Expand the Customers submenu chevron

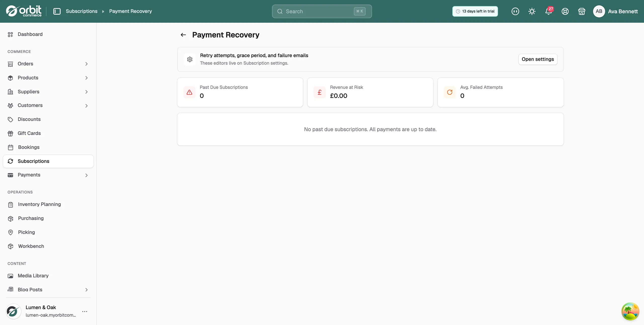click(x=86, y=106)
